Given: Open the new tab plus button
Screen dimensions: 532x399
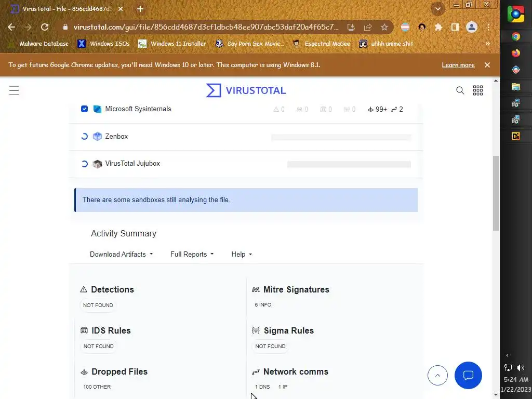Looking at the screenshot, I should tap(140, 9).
